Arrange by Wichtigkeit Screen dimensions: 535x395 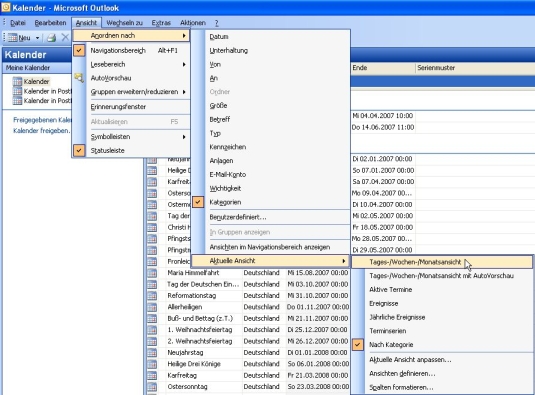[x=271, y=188]
